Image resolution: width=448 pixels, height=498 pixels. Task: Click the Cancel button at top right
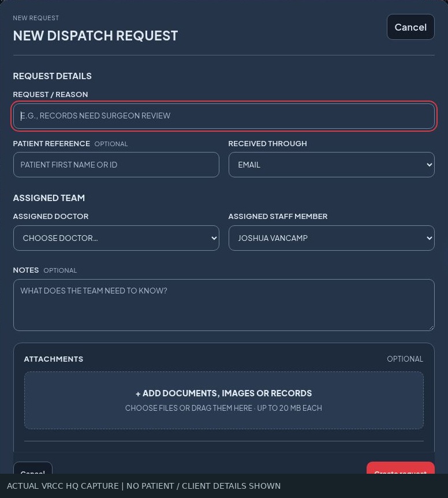click(x=410, y=27)
